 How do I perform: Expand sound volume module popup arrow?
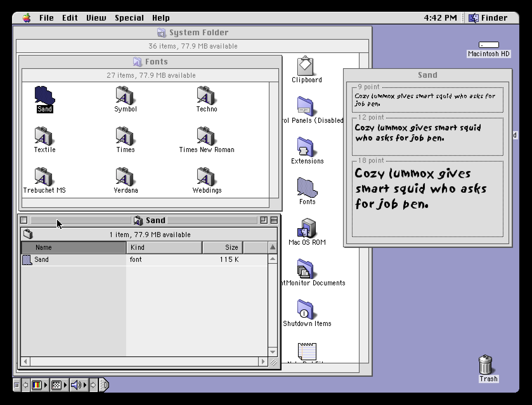tap(85, 385)
